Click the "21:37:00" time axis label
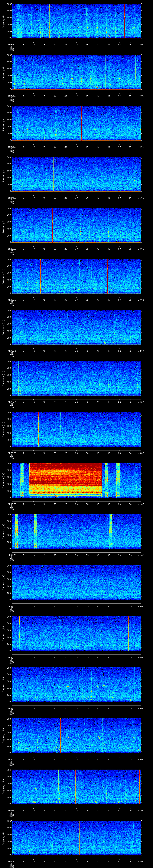 [12, 351]
